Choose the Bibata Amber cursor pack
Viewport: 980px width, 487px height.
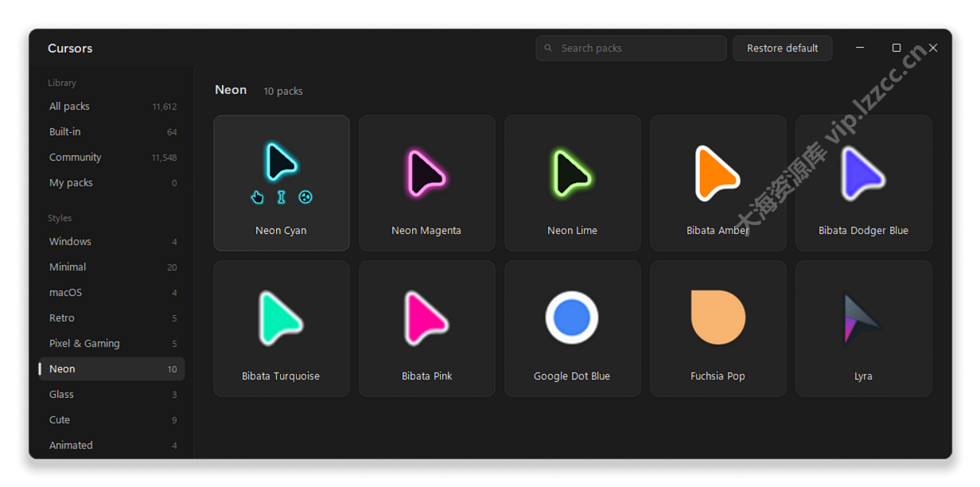(x=718, y=183)
